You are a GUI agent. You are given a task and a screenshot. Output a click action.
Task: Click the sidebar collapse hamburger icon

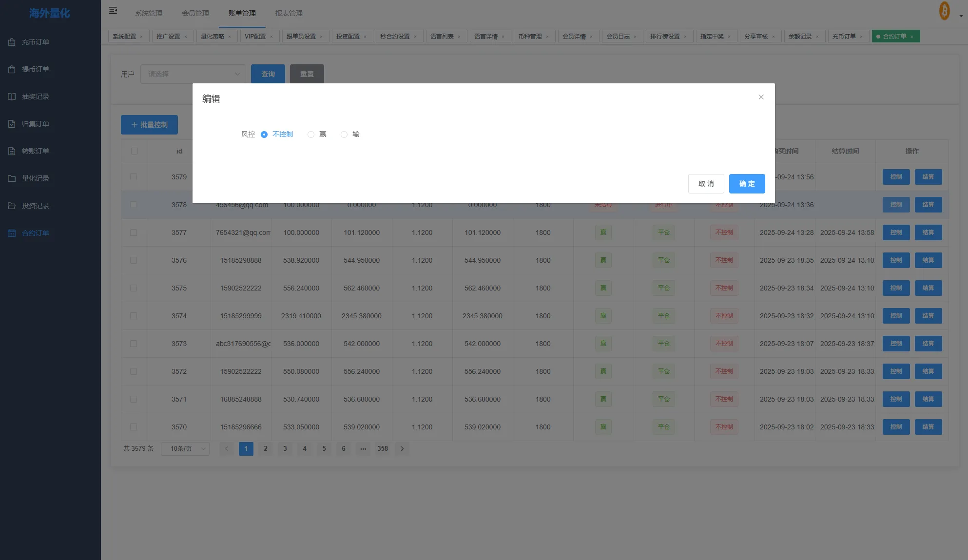[x=113, y=10]
